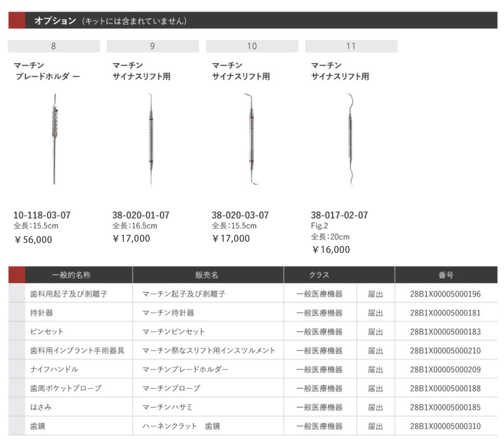
Task: Open the curved 38-017-02-07 instrument image
Action: [350, 139]
